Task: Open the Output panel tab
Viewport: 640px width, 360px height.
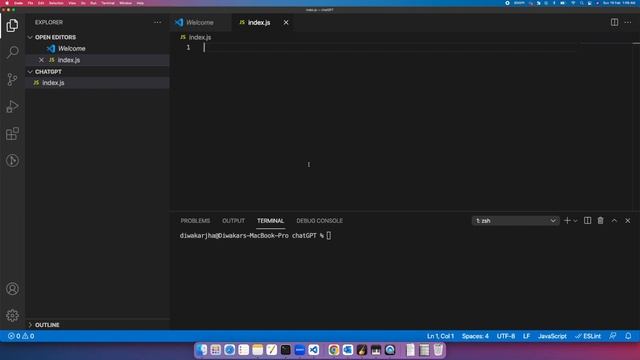Action: (x=233, y=221)
